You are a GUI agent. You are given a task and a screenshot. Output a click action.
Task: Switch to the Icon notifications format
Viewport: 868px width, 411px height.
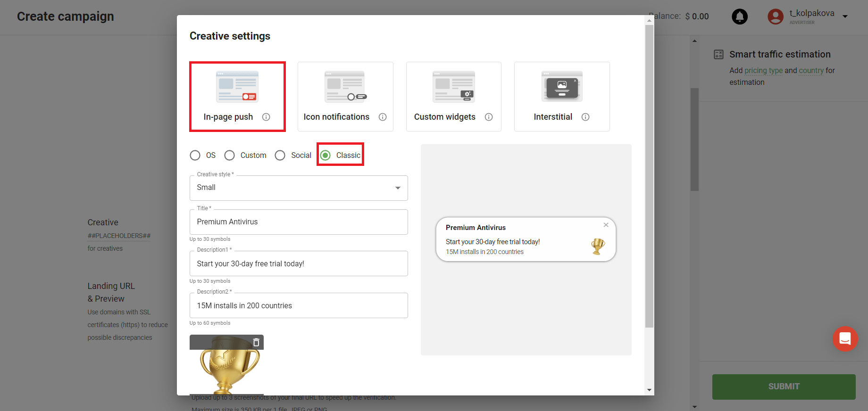point(345,96)
